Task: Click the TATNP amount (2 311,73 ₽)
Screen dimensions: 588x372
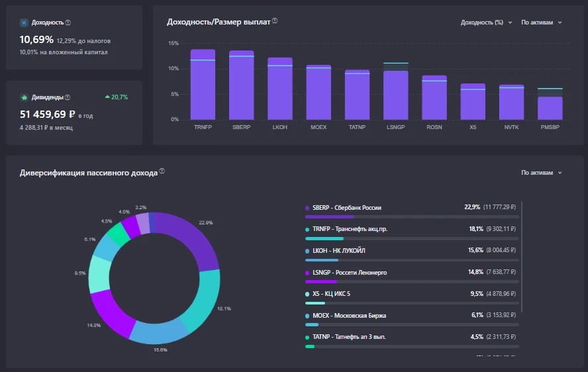Action: point(501,337)
